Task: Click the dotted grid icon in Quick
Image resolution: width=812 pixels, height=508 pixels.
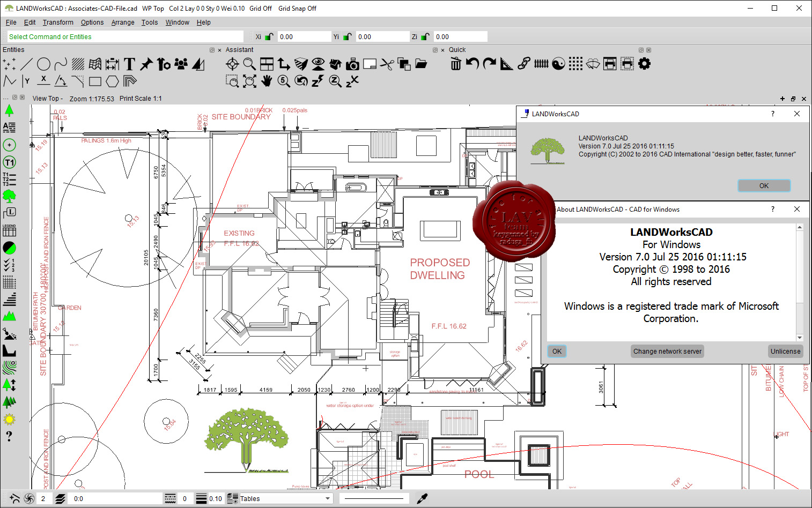Action: [575, 64]
